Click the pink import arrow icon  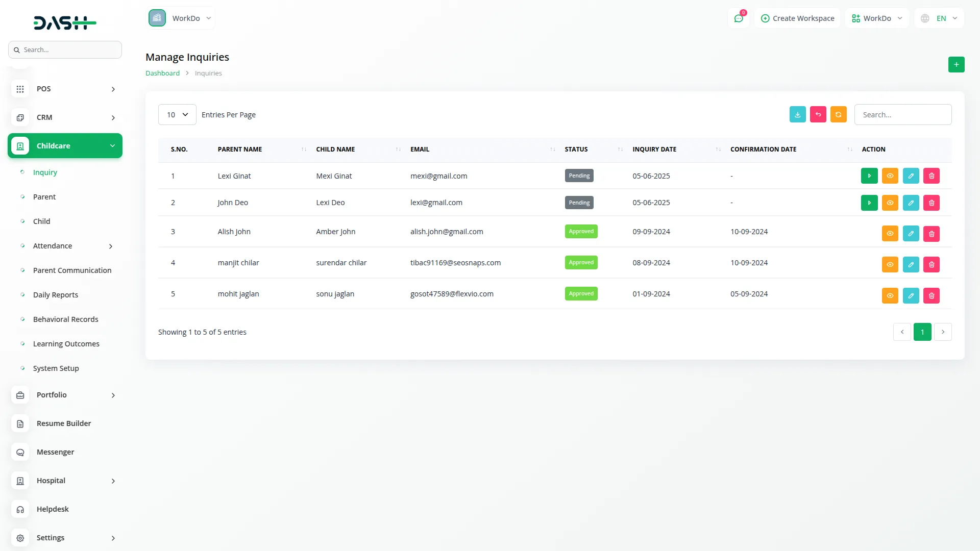[818, 115]
